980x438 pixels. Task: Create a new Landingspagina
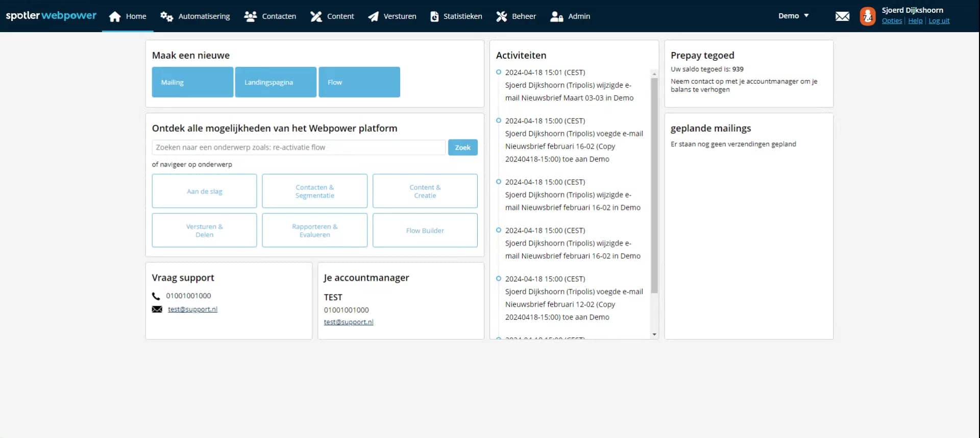[x=276, y=82]
